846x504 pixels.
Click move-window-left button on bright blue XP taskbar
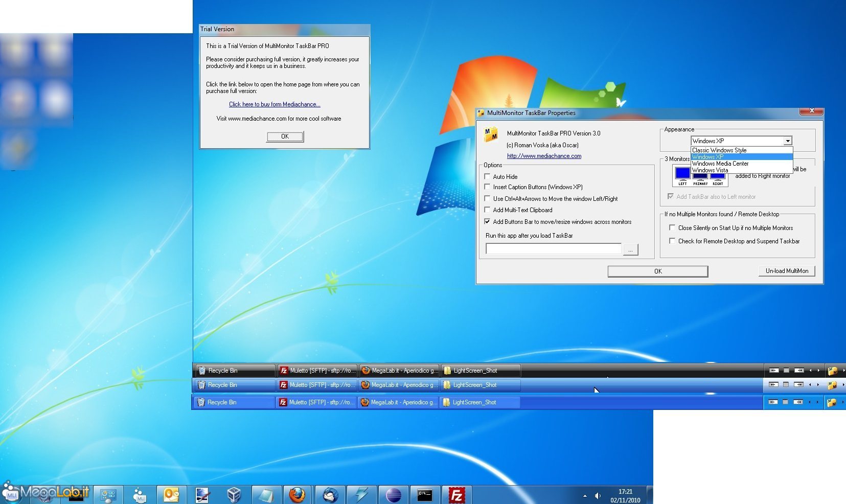click(773, 402)
